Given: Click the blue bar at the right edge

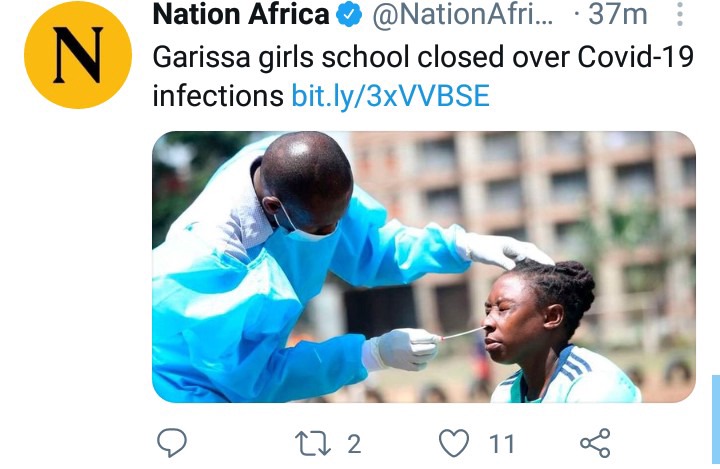Looking at the screenshot, I should (x=716, y=419).
